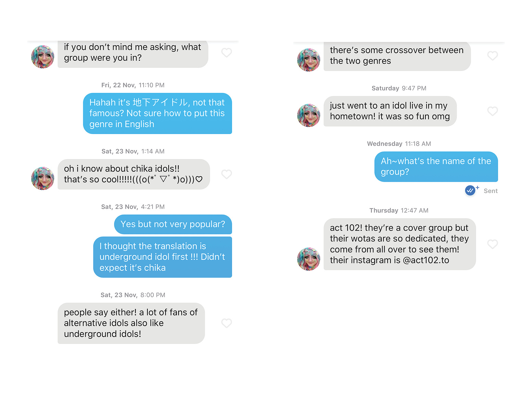Tap avatar next to 'just went to an idol live'
The image size is (532, 411).
click(x=309, y=116)
